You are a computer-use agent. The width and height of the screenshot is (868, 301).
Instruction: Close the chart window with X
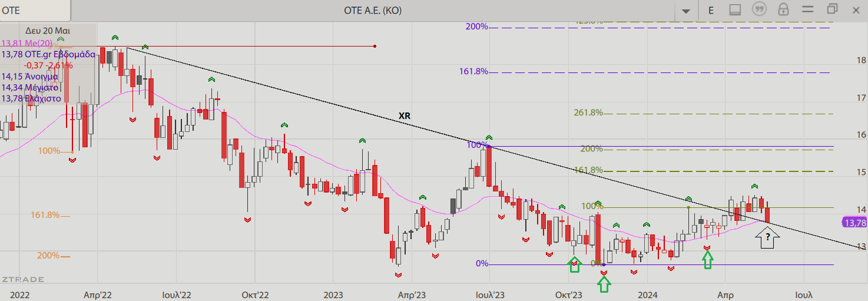tap(856, 10)
